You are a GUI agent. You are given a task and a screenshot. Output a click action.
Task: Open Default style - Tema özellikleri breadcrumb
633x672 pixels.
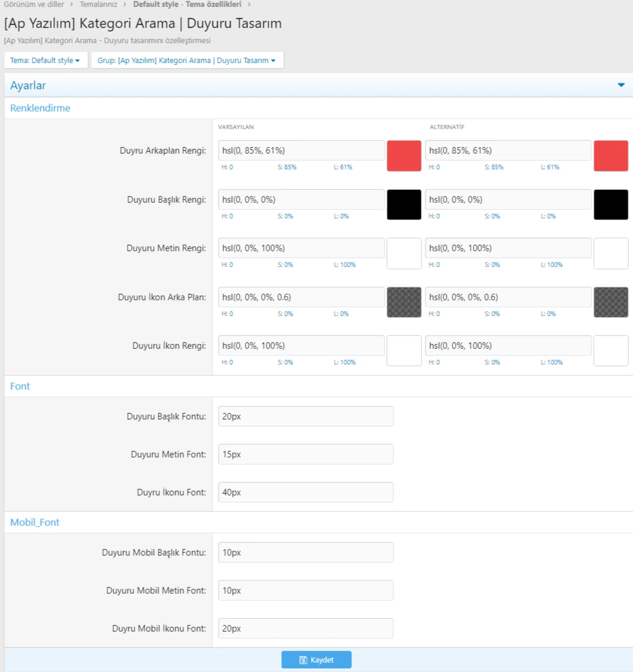click(x=187, y=4)
